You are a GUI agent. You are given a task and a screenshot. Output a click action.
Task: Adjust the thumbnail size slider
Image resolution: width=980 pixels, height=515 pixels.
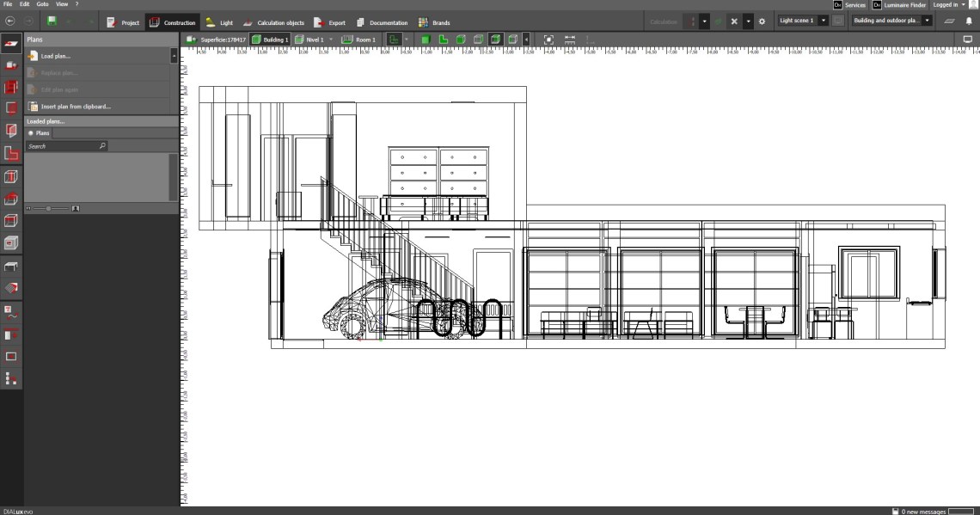tap(50, 208)
